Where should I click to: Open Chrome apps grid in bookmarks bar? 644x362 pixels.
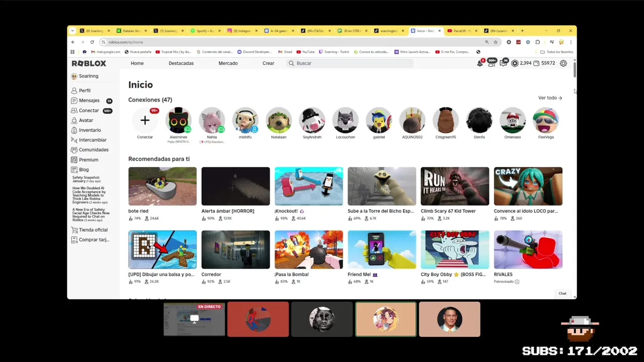(72, 52)
